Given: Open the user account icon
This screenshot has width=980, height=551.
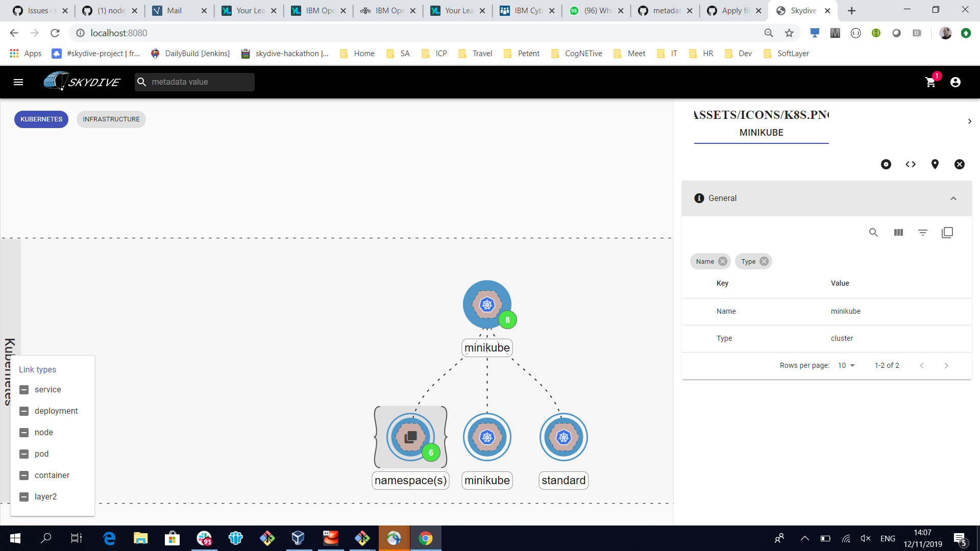Looking at the screenshot, I should click(955, 82).
